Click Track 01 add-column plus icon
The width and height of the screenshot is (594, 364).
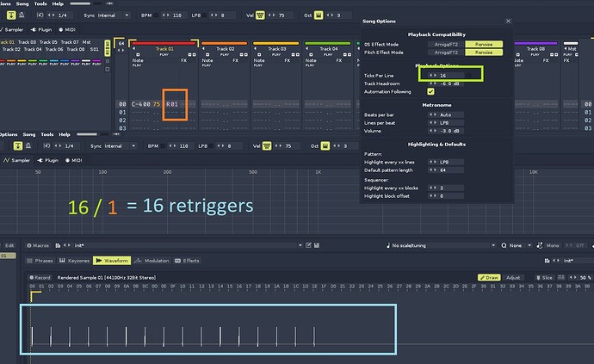[138, 54]
